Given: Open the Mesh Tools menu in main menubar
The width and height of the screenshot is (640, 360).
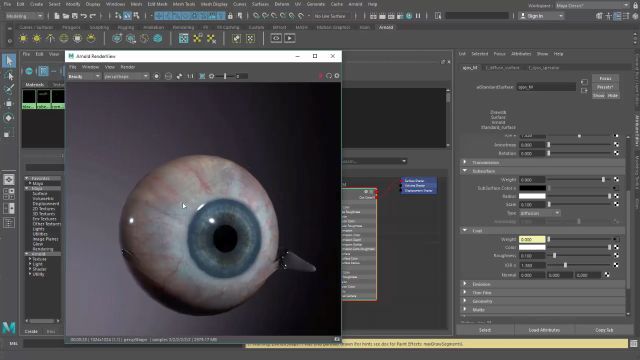Looking at the screenshot, I should [184, 4].
